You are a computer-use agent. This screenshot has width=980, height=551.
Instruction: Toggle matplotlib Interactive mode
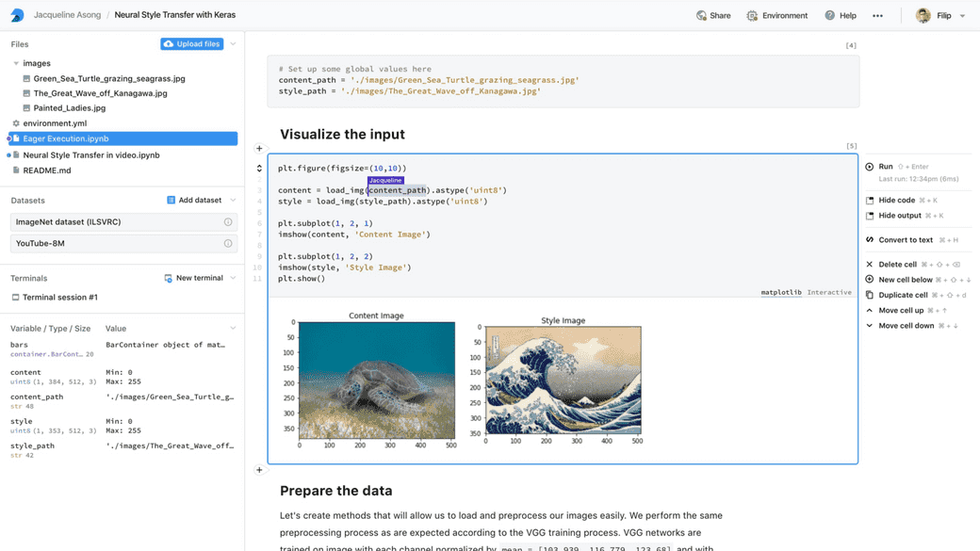(x=828, y=292)
